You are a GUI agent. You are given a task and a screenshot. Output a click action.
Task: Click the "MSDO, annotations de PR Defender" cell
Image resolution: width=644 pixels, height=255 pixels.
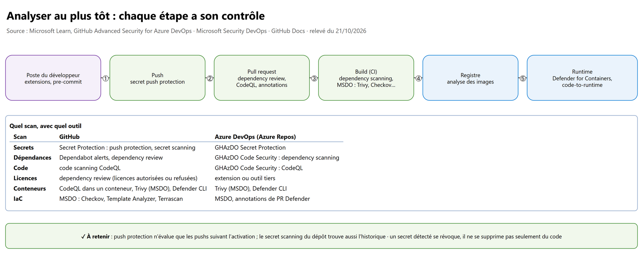262,199
